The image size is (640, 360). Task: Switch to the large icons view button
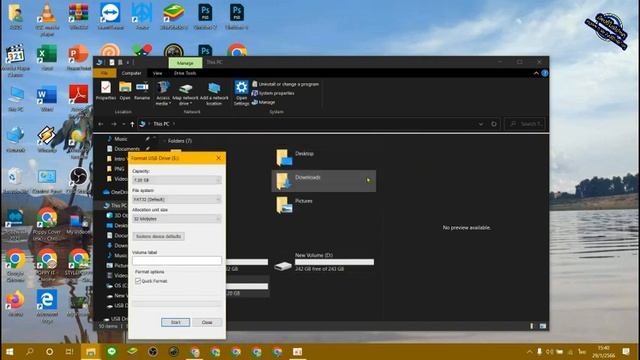click(543, 326)
